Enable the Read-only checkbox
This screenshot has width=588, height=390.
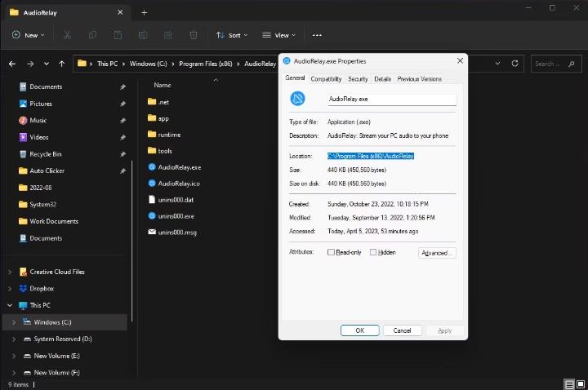331,252
